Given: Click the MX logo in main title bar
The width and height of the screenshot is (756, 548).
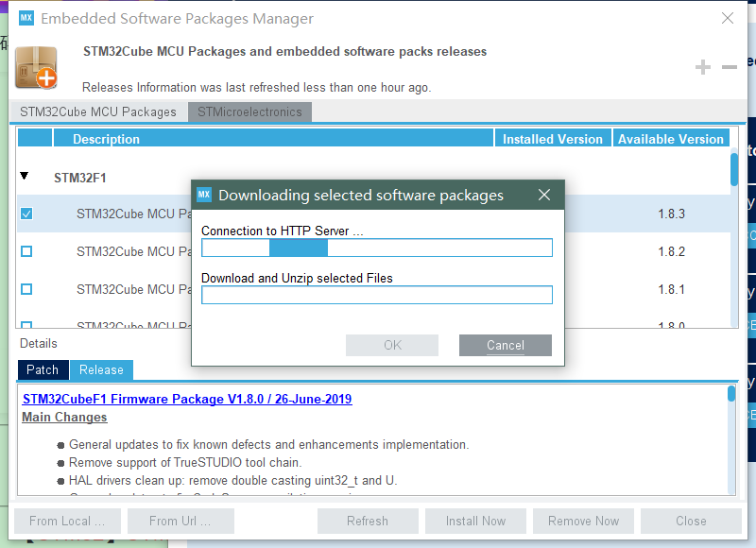Looking at the screenshot, I should tap(26, 18).
